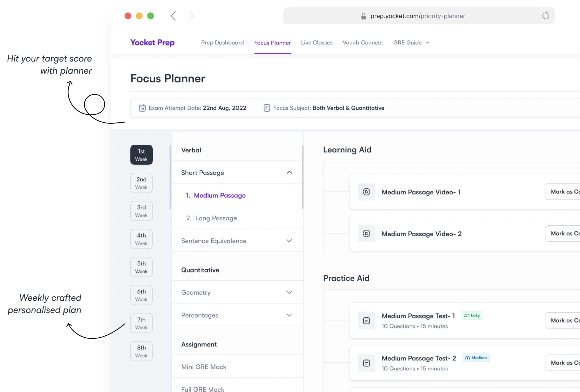The image size is (580, 392).
Task: Expand the Percentages section
Action: tap(289, 315)
